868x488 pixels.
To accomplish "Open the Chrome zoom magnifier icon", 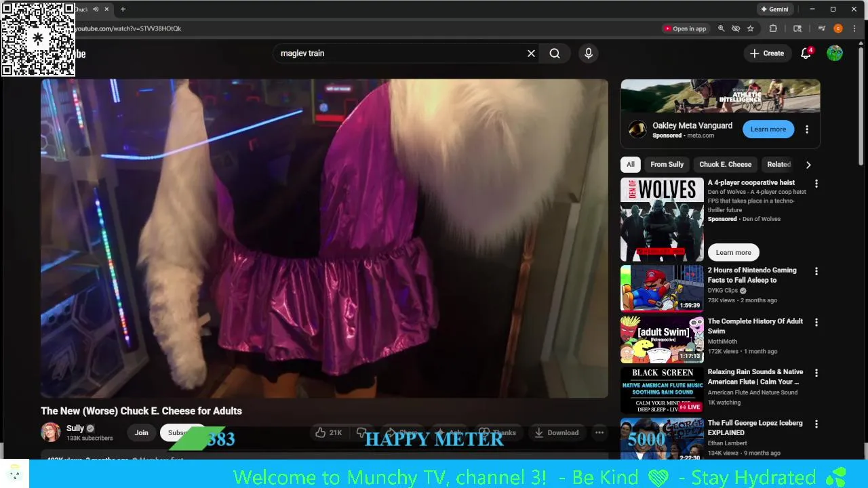I will click(722, 28).
